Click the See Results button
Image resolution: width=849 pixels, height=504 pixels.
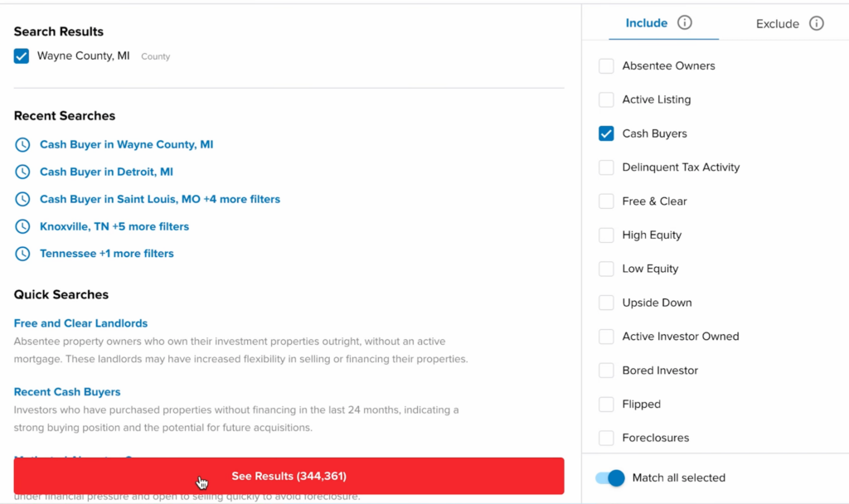pos(289,476)
